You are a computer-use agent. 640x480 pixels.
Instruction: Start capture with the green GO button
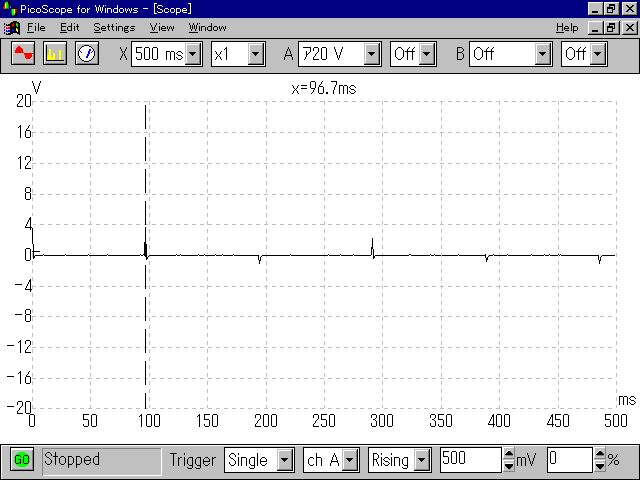pos(22,460)
